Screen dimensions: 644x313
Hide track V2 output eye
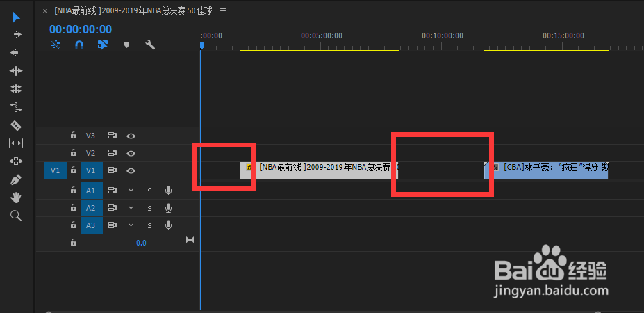(x=131, y=154)
